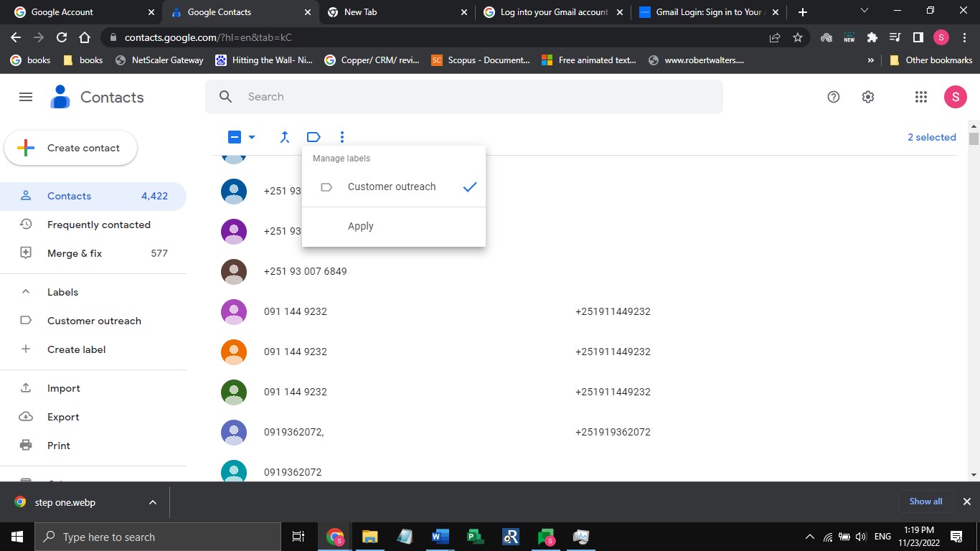The height and width of the screenshot is (551, 980).
Task: Toggle the selection checkbox in toolbar
Action: (x=235, y=137)
